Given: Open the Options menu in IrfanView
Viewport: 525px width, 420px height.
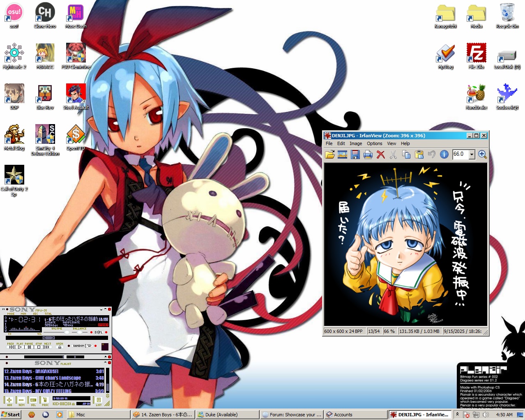Looking at the screenshot, I should coord(374,143).
